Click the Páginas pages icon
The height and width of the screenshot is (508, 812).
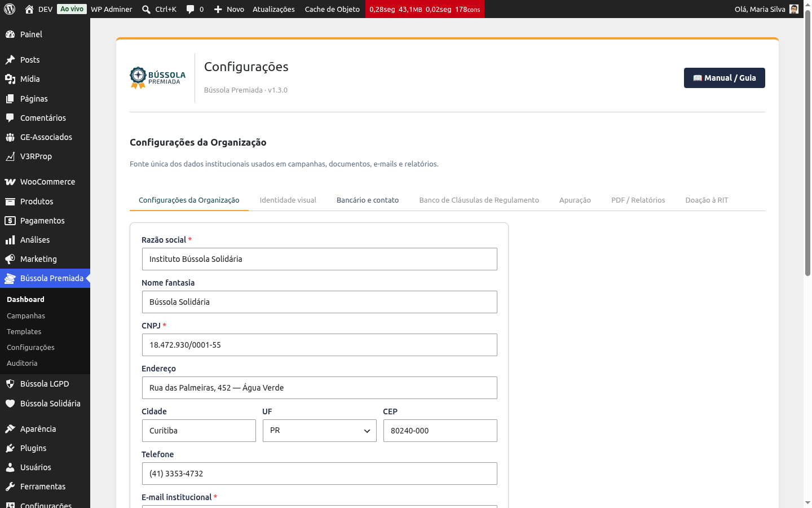pyautogui.click(x=10, y=99)
